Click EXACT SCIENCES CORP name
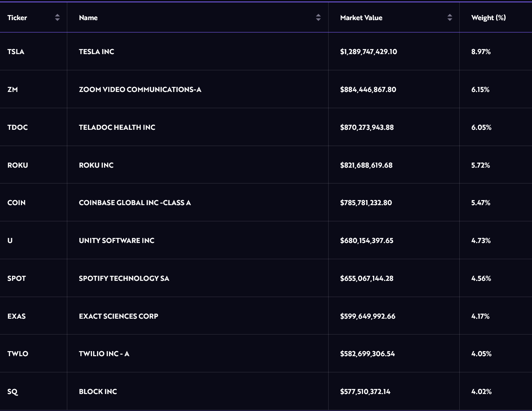The width and height of the screenshot is (532, 411). pyautogui.click(x=118, y=316)
